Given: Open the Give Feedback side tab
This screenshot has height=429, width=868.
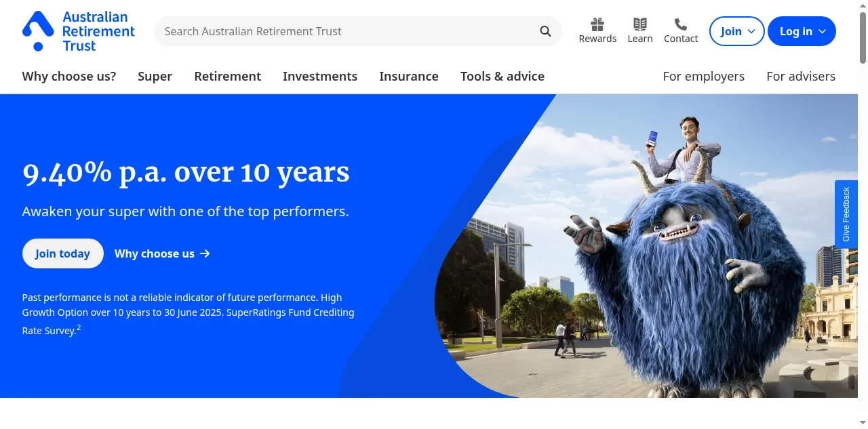Looking at the screenshot, I should click(846, 214).
